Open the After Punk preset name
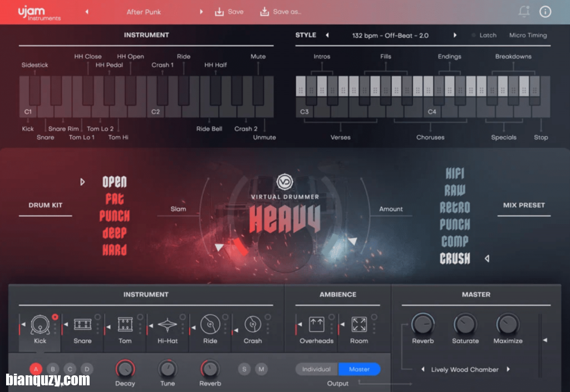Image resolution: width=570 pixels, height=392 pixels. (144, 12)
